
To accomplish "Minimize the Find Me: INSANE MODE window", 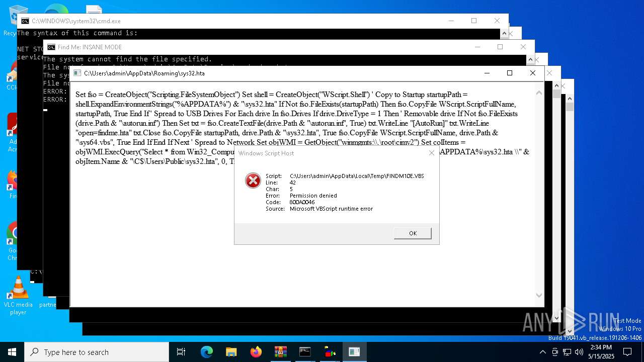I will 476,47.
